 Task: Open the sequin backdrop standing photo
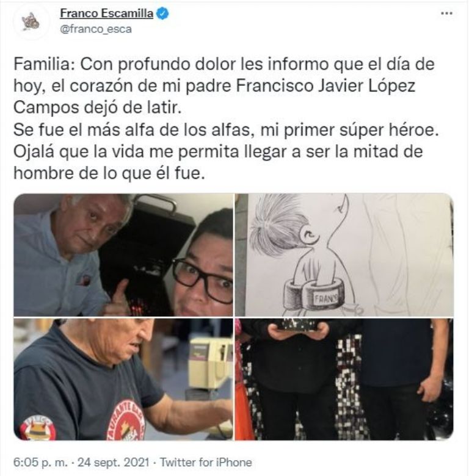tap(344, 379)
